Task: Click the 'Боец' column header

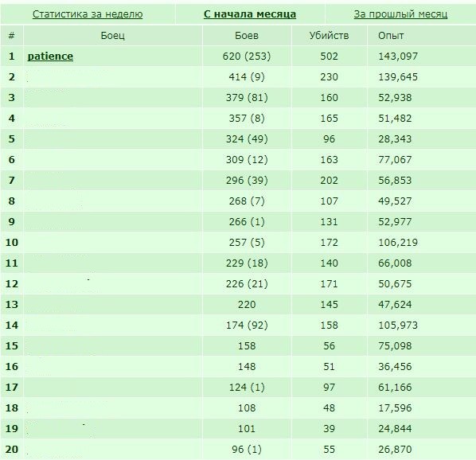Action: coord(112,36)
